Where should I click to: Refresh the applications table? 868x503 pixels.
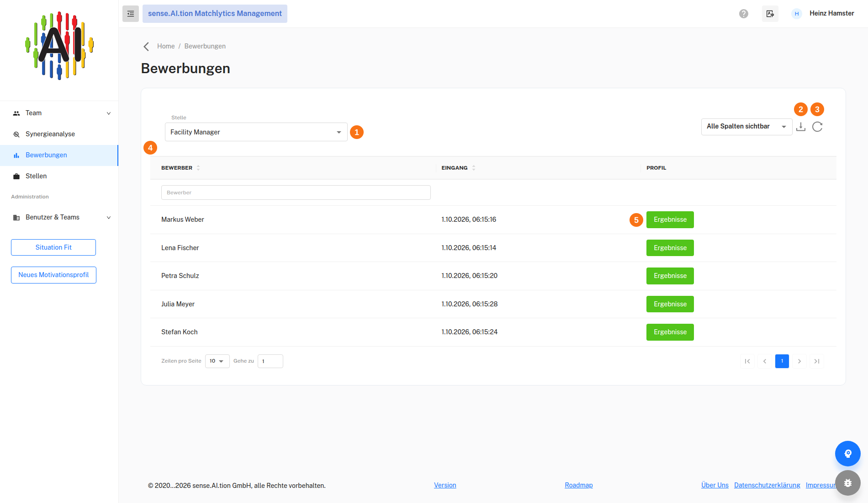tap(817, 127)
